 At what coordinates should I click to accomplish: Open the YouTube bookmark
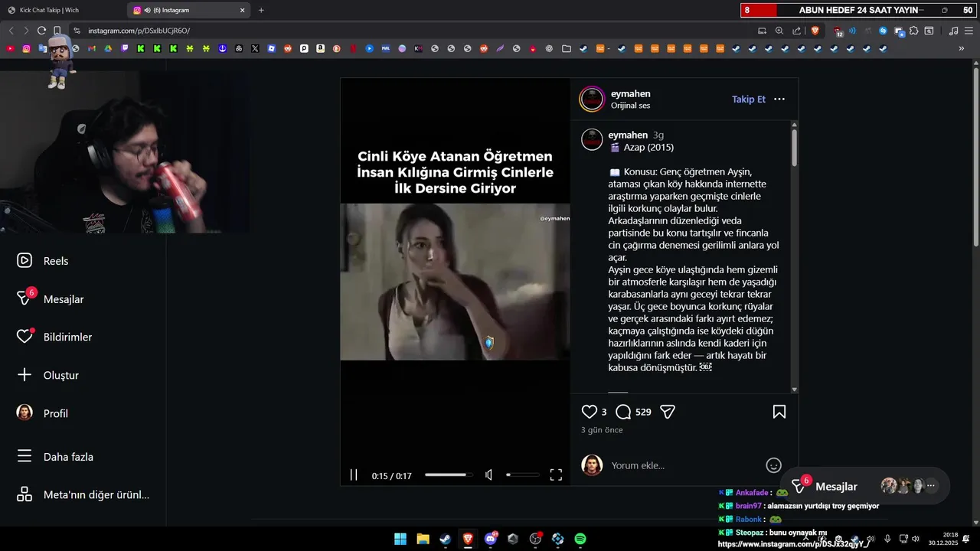click(10, 48)
